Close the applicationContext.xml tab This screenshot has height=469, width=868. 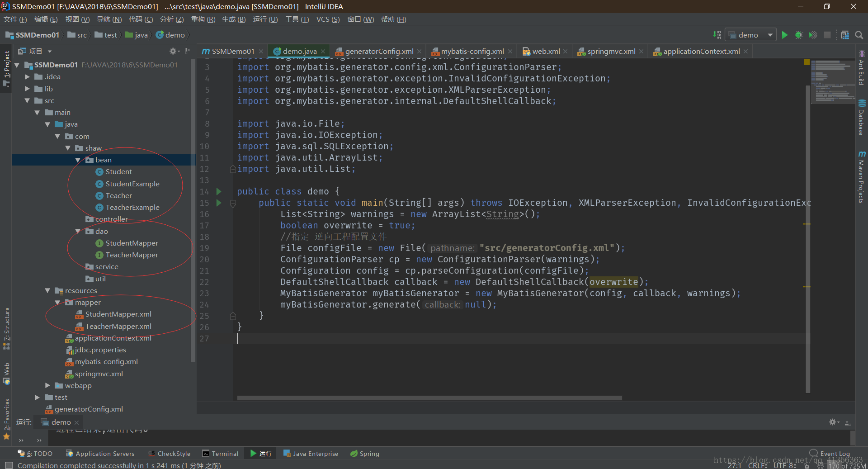[745, 52]
